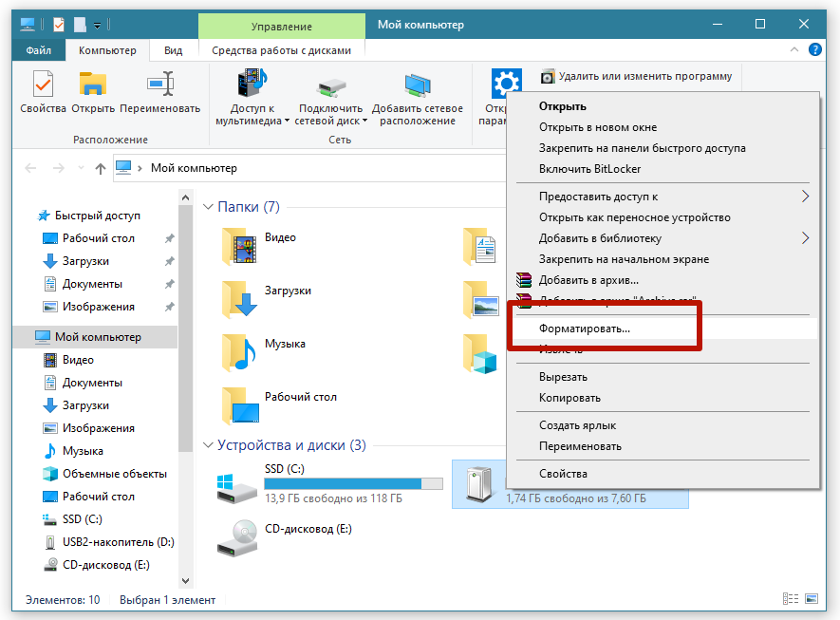Click the settings gear ribbon icon
Image resolution: width=840 pixels, height=620 pixels.
(x=506, y=84)
